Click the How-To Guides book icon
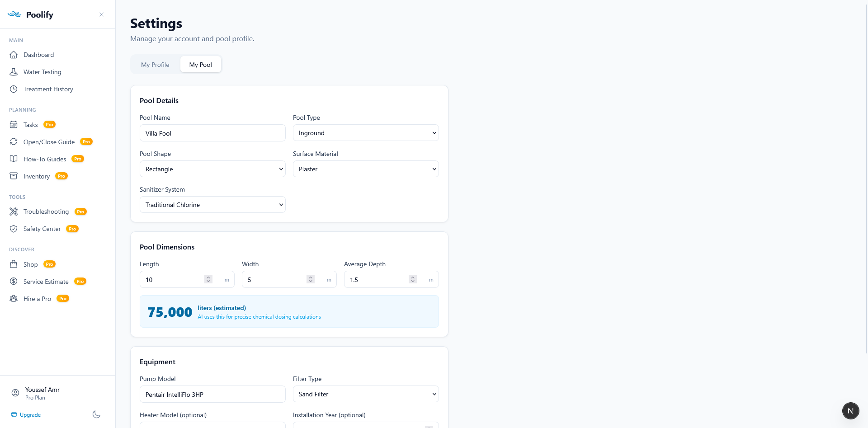 coord(14,159)
